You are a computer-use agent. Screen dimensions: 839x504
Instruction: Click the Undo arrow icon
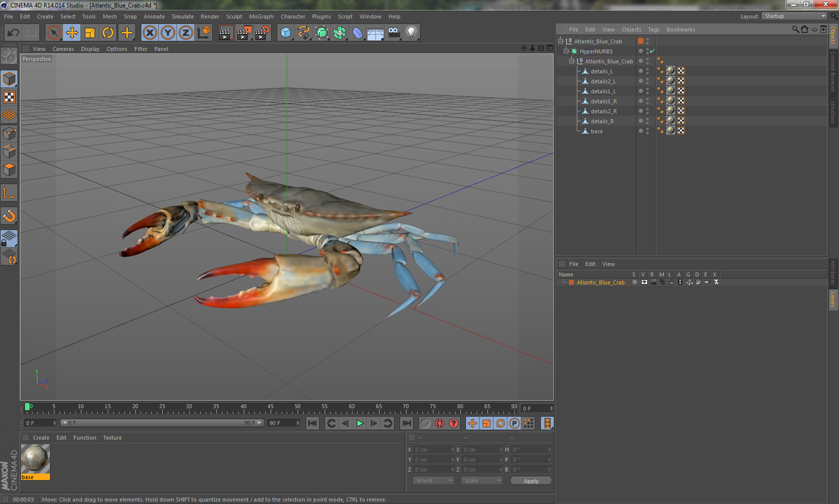[x=13, y=33]
